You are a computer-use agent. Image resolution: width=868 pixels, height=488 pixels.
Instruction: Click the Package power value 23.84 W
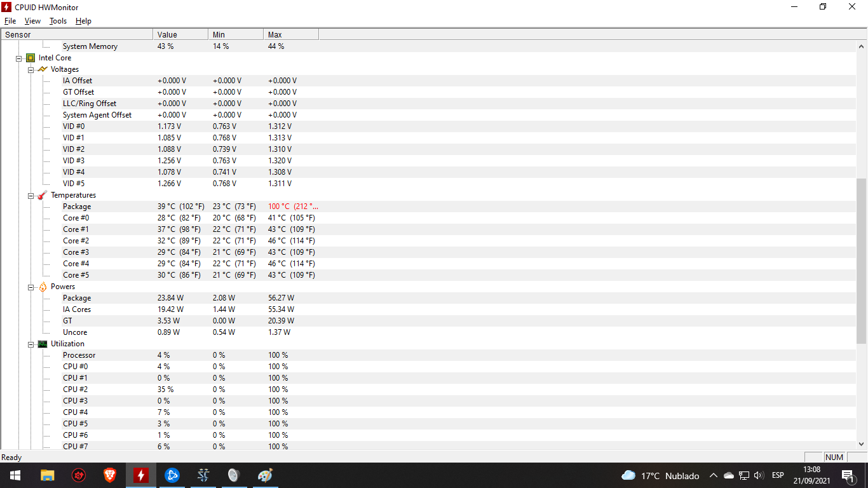(x=170, y=298)
